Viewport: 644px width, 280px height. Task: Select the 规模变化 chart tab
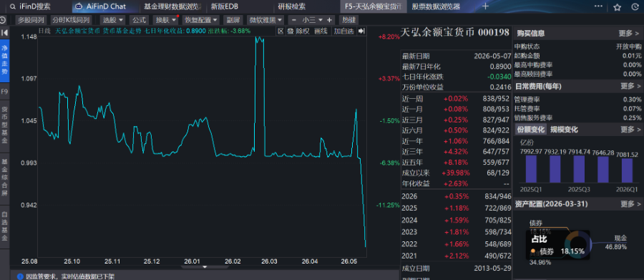(565, 130)
